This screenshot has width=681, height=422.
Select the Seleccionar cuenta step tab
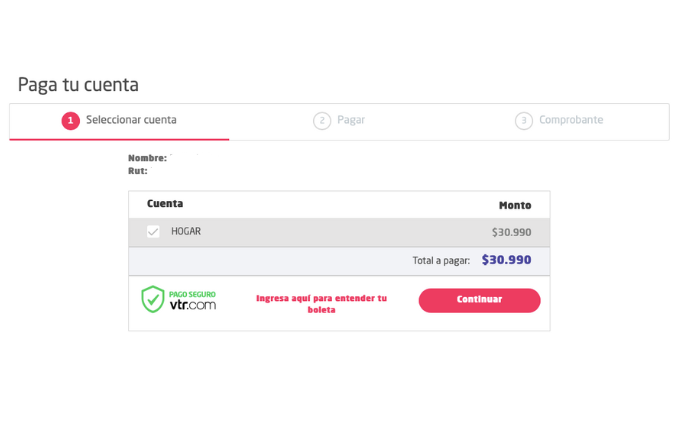(119, 121)
